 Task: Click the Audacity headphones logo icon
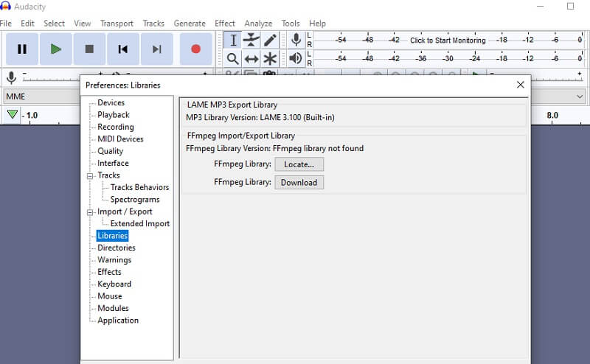(x=6, y=6)
